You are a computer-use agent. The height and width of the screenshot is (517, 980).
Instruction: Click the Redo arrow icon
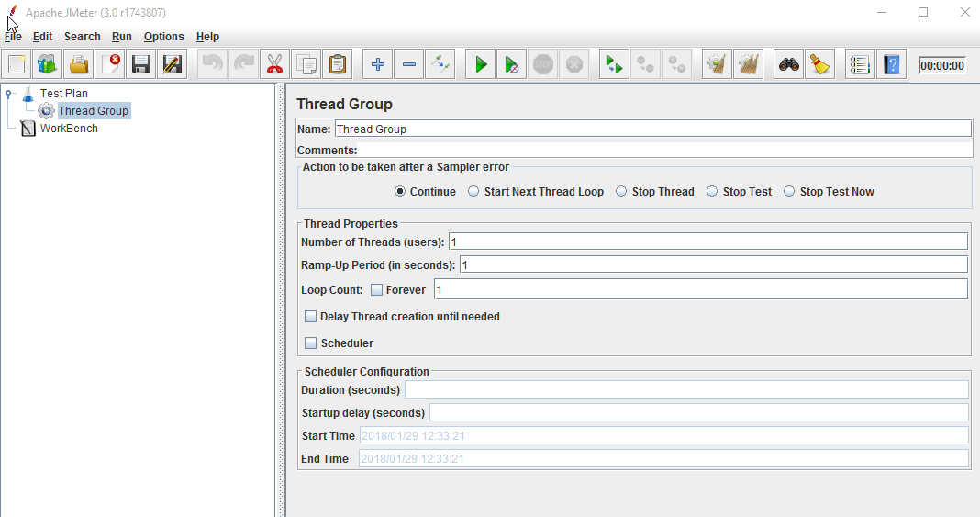pos(244,64)
